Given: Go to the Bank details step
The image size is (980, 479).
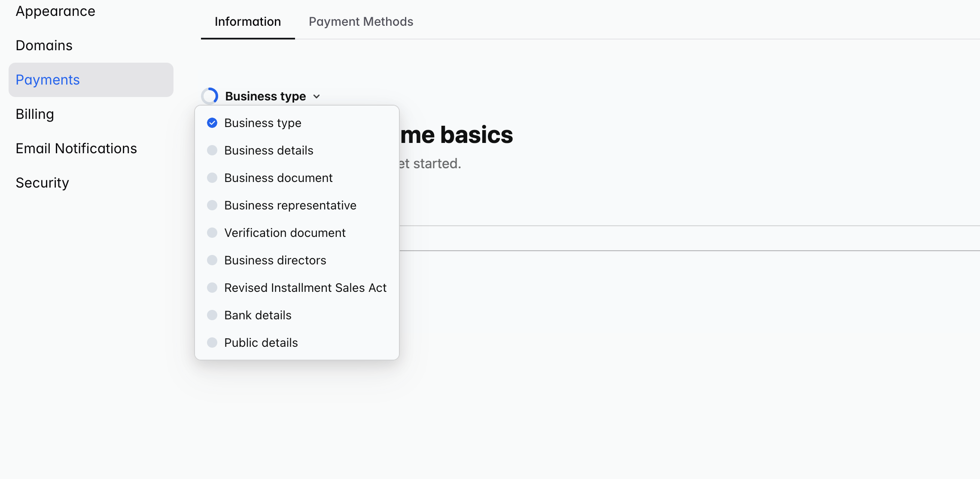Looking at the screenshot, I should (257, 315).
